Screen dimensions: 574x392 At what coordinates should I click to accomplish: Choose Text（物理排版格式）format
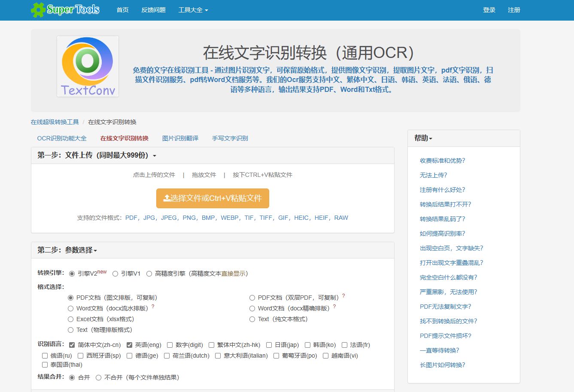70,330
